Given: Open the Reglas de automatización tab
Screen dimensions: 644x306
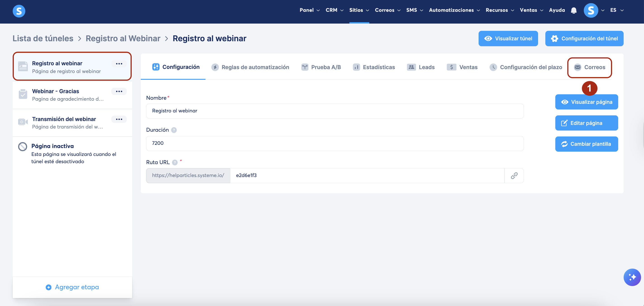Looking at the screenshot, I should [x=250, y=67].
